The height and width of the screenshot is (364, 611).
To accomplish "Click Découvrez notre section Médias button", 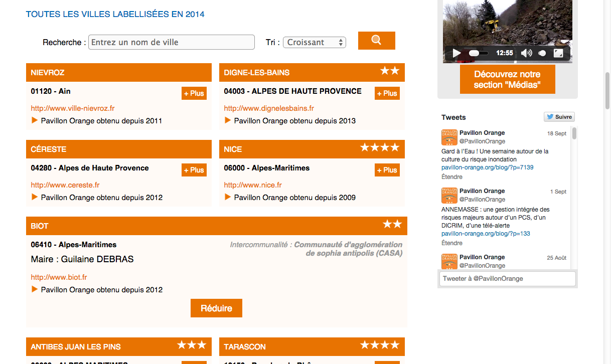I will [507, 79].
